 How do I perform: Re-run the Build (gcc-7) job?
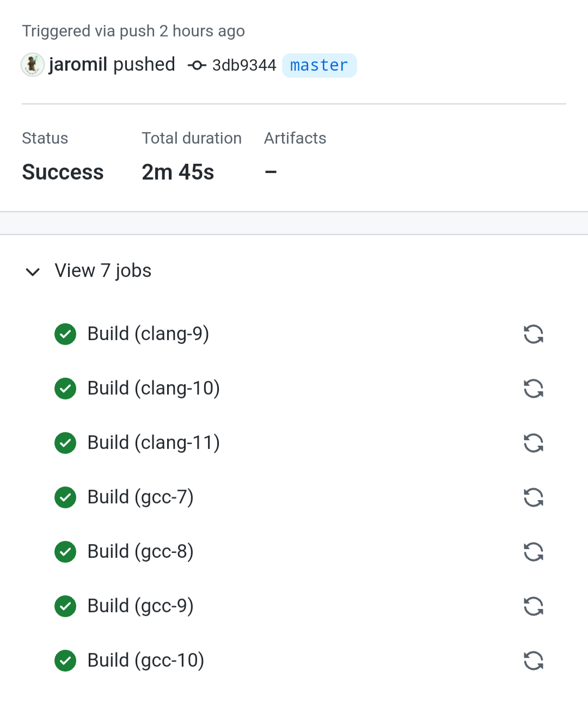pyautogui.click(x=533, y=497)
